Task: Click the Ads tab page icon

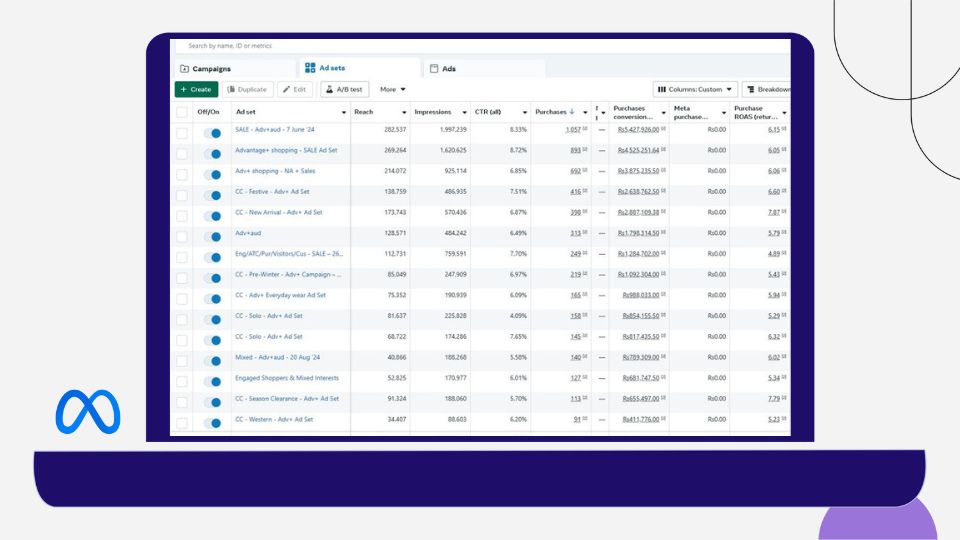Action: point(434,69)
